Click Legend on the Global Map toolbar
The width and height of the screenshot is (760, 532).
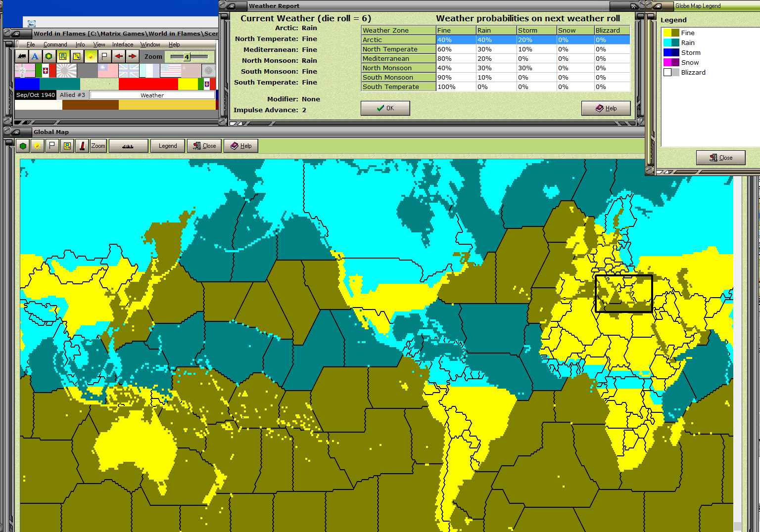click(167, 145)
